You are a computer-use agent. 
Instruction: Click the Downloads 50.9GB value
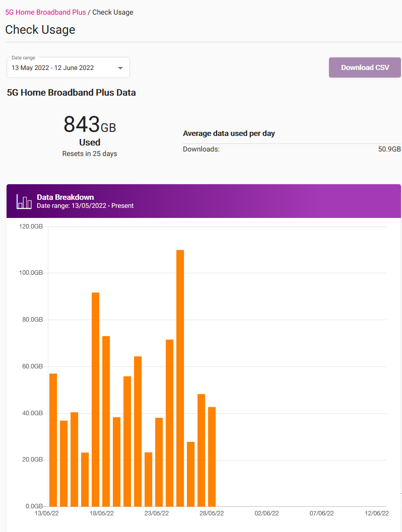coord(388,149)
